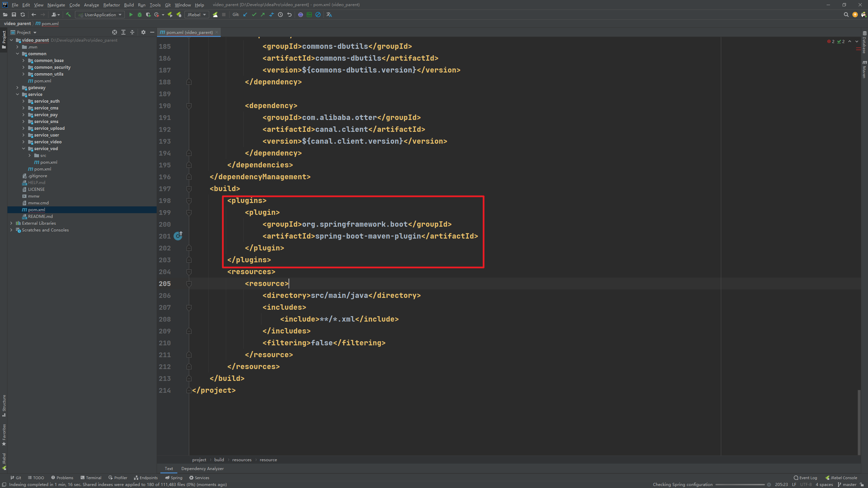
Task: Toggle the Maven tool window side tab
Action: coord(864,69)
